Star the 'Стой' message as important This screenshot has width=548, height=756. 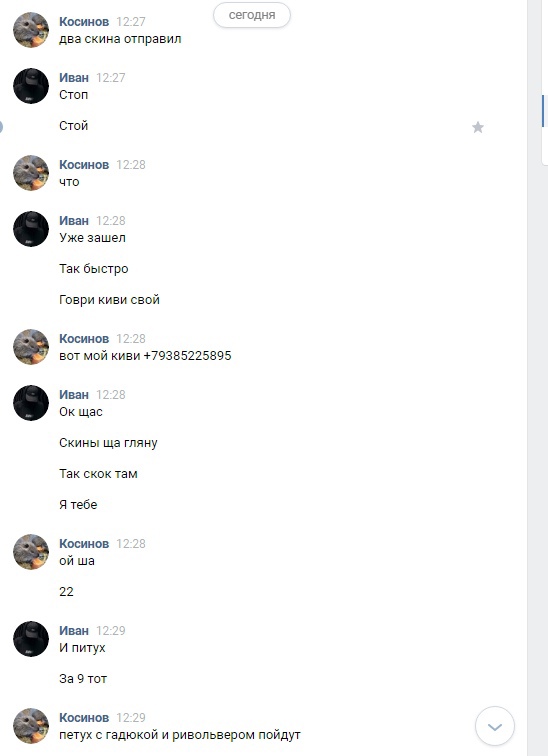click(478, 127)
